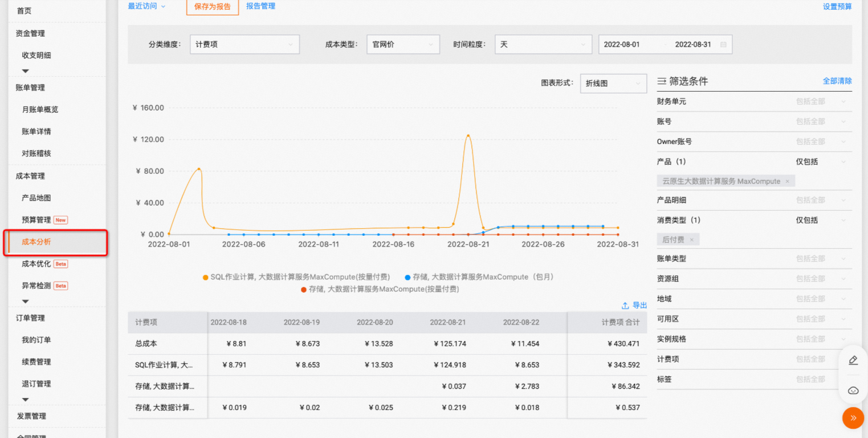Image resolution: width=868 pixels, height=438 pixels.
Task: Open the 分类维度 dropdown showing 计费项
Action: 244,44
